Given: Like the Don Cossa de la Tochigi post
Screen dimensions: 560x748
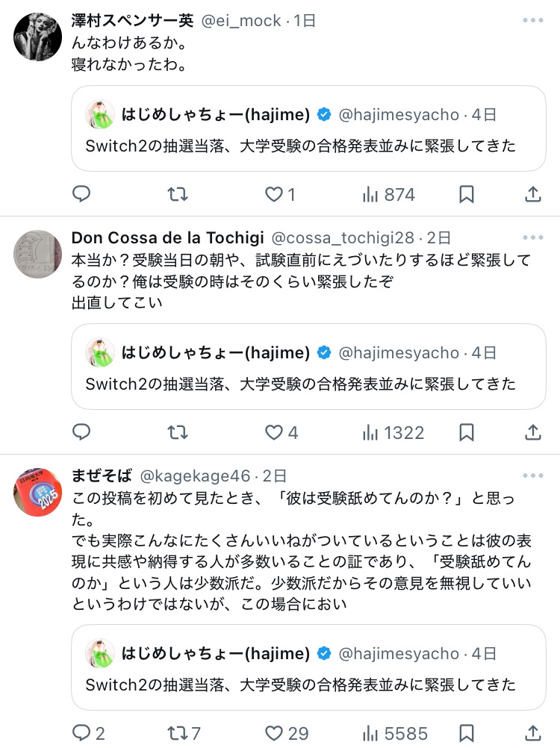Looking at the screenshot, I should point(281,432).
